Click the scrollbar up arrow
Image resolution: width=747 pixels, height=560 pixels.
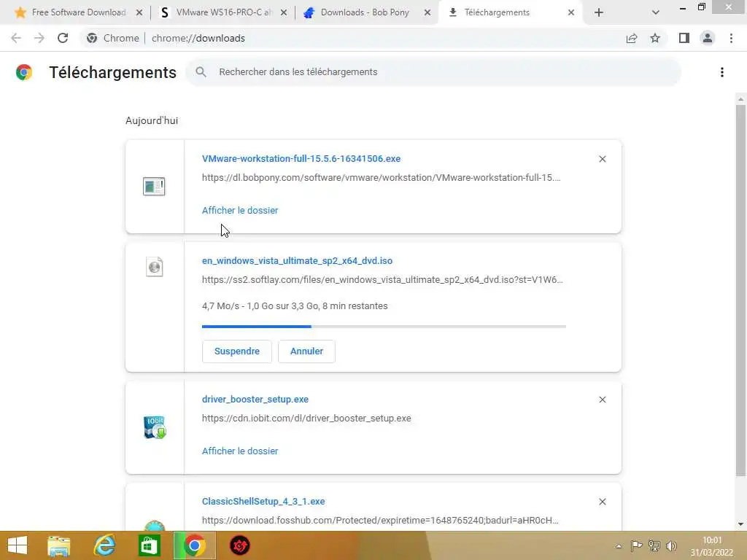coord(740,99)
